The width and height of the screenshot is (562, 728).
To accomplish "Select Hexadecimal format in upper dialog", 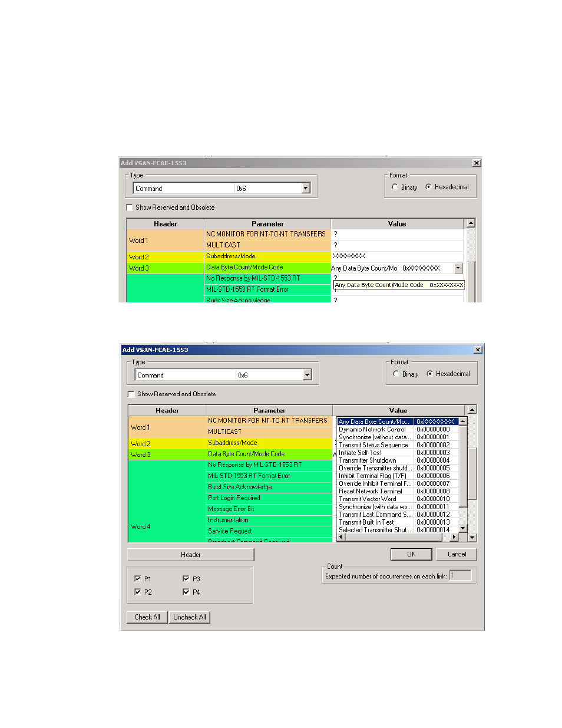I will pos(428,187).
